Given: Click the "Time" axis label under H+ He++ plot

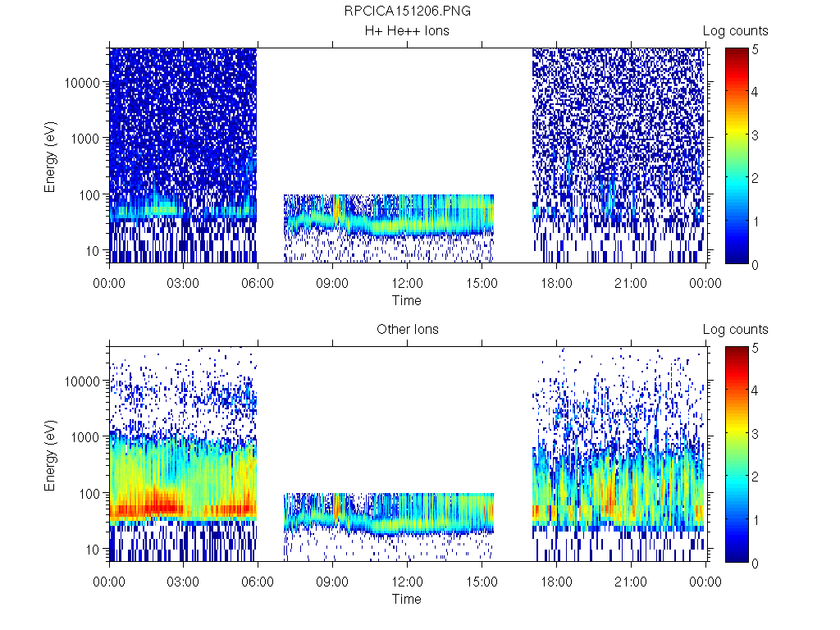Looking at the screenshot, I should point(407,300).
